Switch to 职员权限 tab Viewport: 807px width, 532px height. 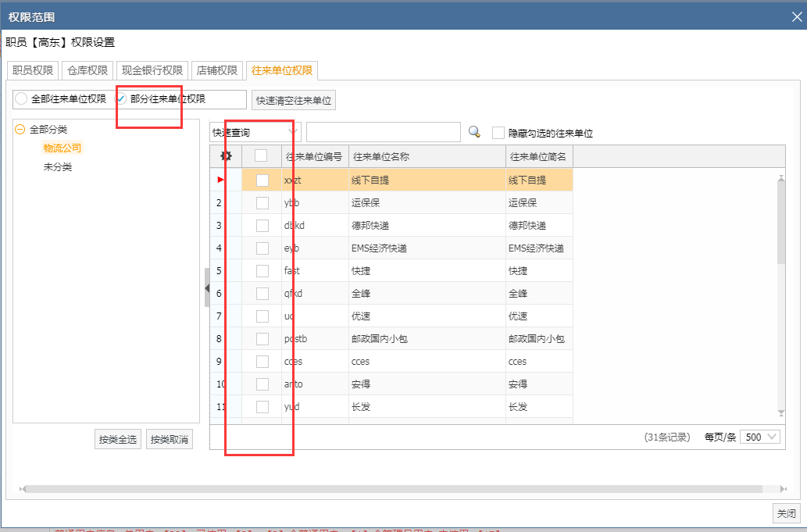tap(33, 70)
